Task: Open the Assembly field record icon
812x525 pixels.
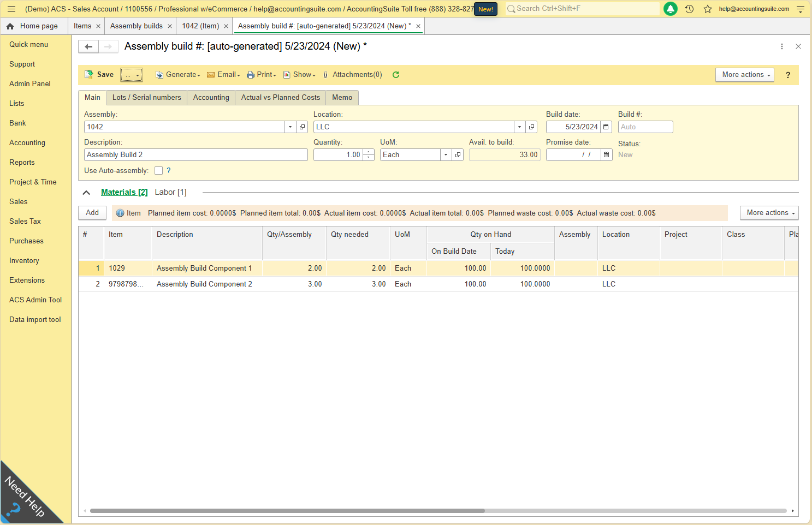Action: tap(303, 127)
